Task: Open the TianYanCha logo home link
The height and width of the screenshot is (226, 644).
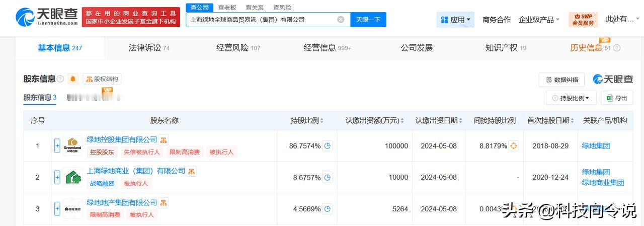Action: point(47,17)
